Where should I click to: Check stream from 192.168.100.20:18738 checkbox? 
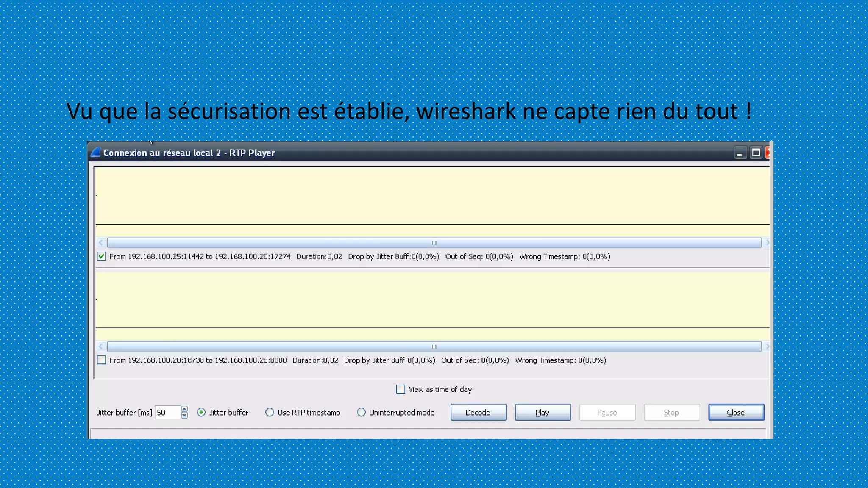pyautogui.click(x=101, y=360)
